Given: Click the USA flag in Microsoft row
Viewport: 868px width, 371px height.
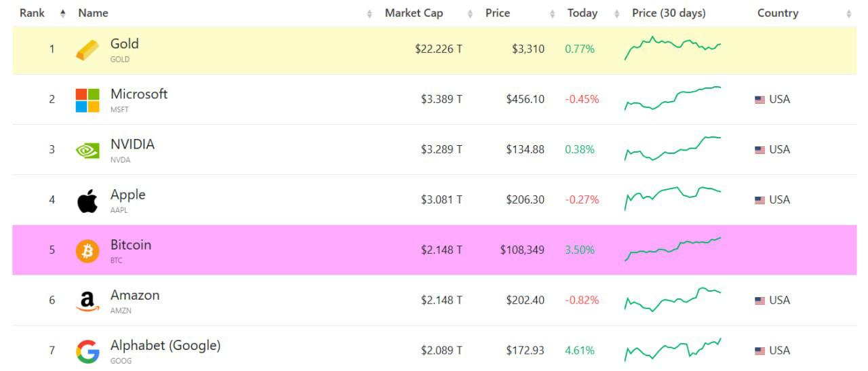Looking at the screenshot, I should (759, 100).
